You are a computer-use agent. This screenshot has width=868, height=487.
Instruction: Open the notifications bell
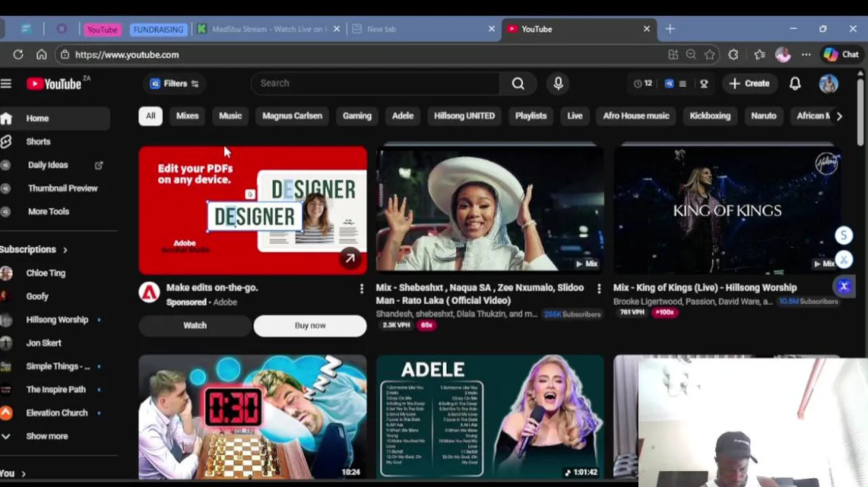click(795, 83)
